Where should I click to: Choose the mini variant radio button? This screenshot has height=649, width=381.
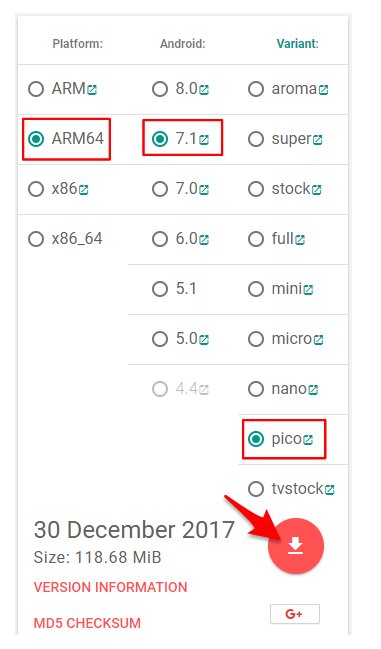click(256, 289)
